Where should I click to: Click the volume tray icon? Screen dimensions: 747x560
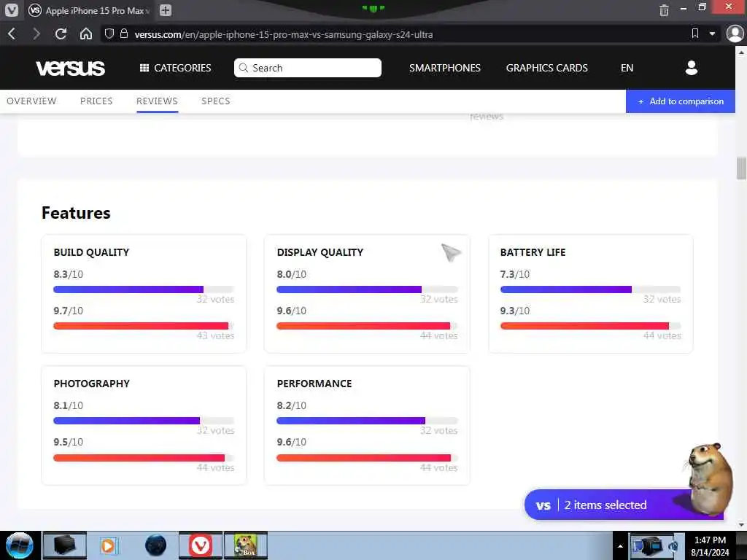(673, 546)
